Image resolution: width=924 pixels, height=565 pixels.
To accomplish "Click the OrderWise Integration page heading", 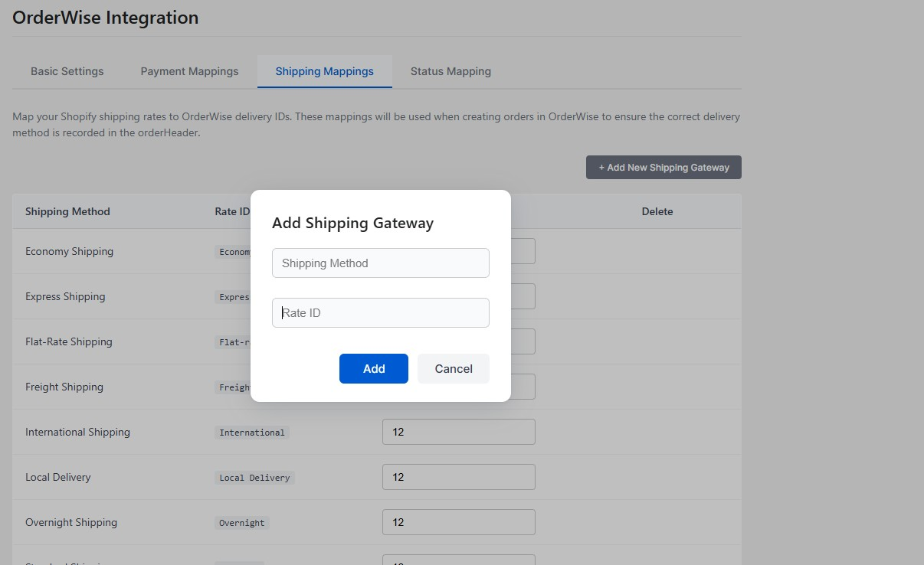I will (x=106, y=17).
